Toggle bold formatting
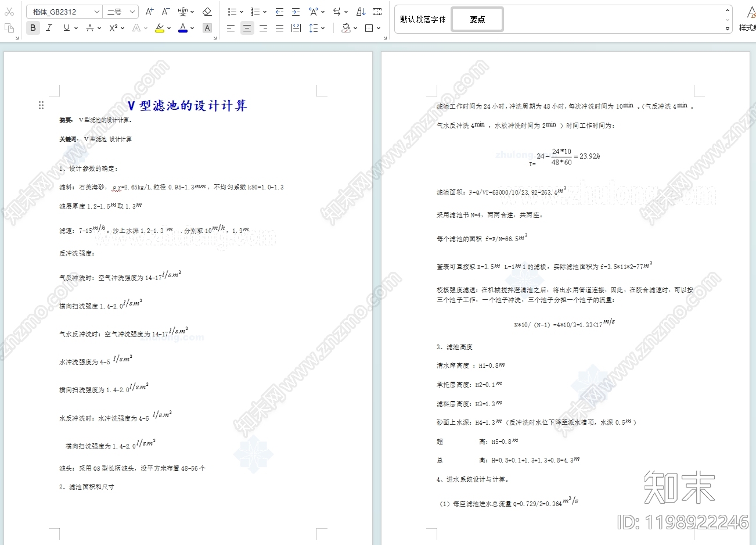Screen dimensions: 756x545 point(33,28)
